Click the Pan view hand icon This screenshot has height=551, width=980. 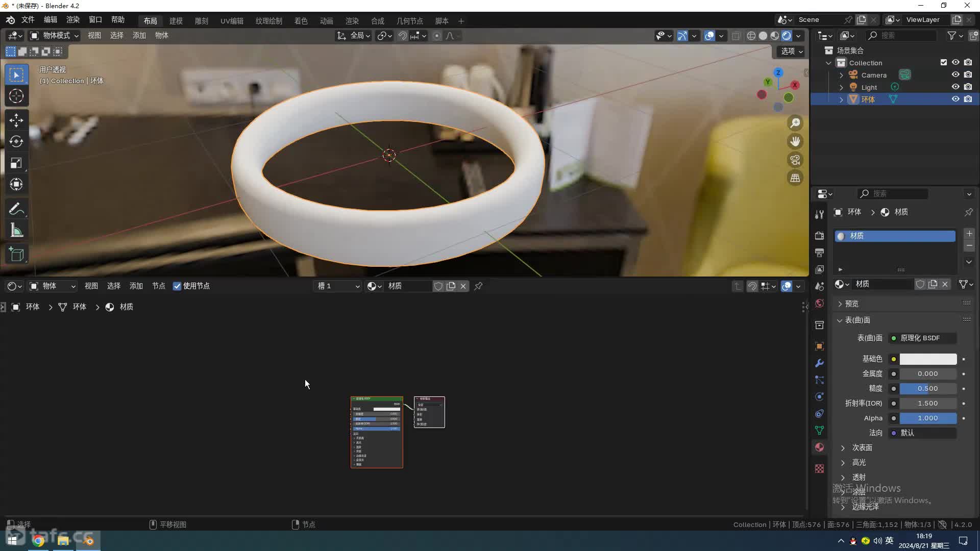(x=795, y=141)
